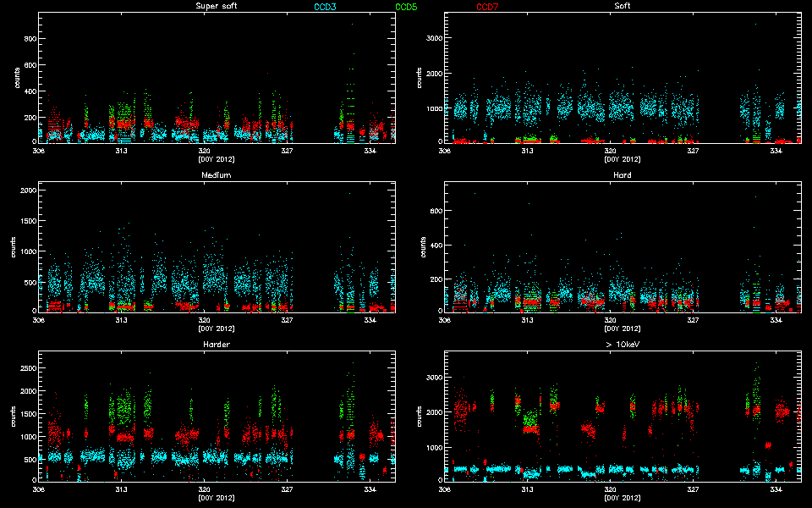Select the 'Soft' plot title
Image resolution: width=812 pixels, height=508 pixels.
tap(622, 7)
